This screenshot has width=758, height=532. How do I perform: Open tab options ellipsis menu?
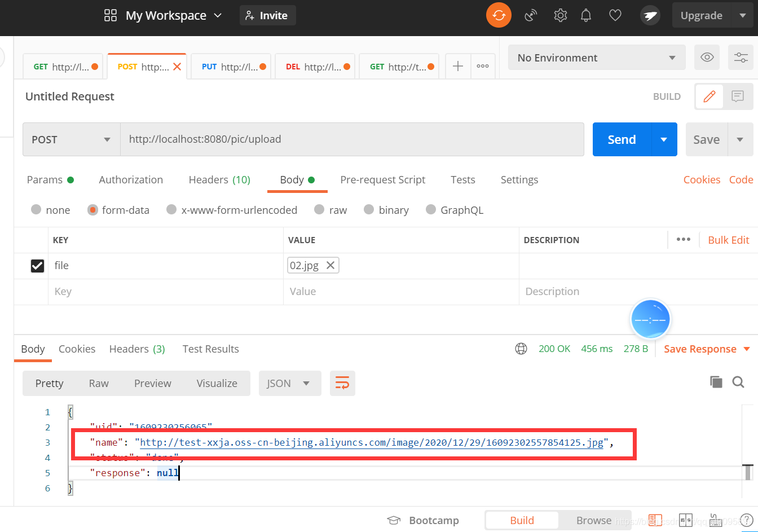pos(483,66)
